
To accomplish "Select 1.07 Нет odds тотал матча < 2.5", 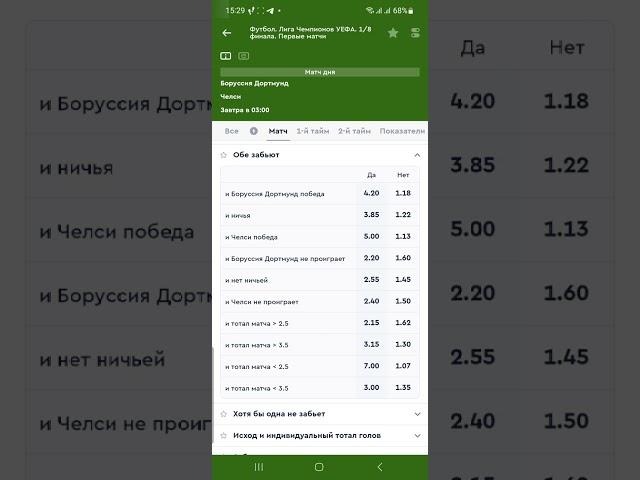I will coord(403,366).
